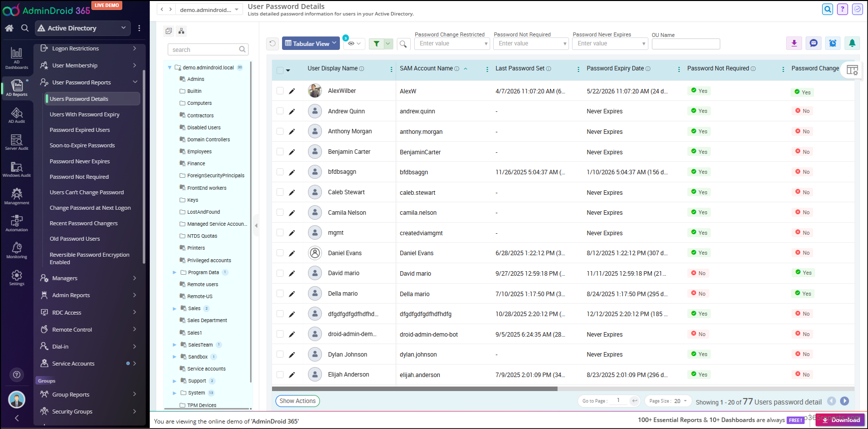Open Old Password Users report
Screen dimensions: 868x429
pyautogui.click(x=75, y=239)
